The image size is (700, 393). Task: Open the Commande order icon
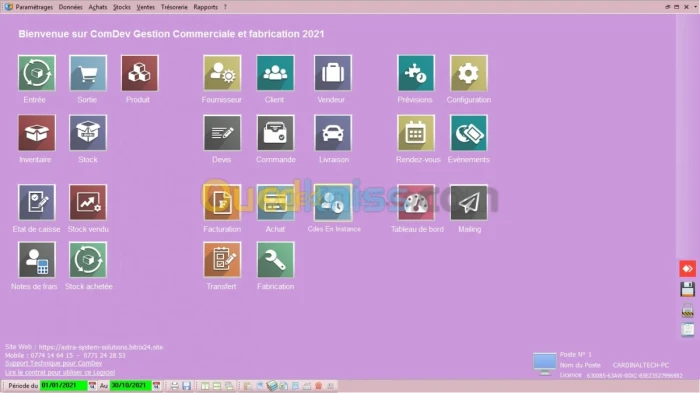pyautogui.click(x=275, y=133)
